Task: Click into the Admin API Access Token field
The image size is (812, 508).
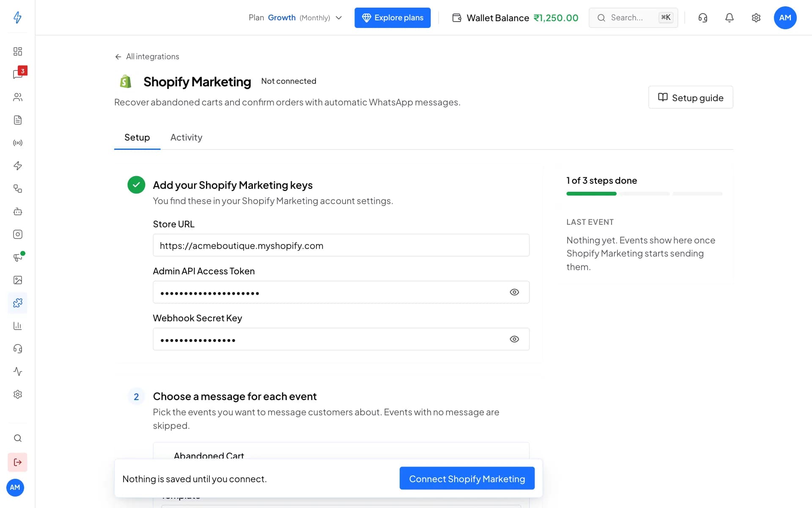Action: (x=341, y=292)
